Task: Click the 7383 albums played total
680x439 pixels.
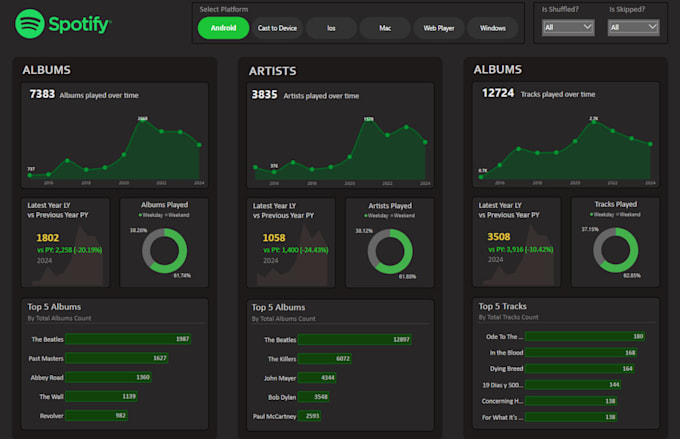Action: pyautogui.click(x=42, y=94)
